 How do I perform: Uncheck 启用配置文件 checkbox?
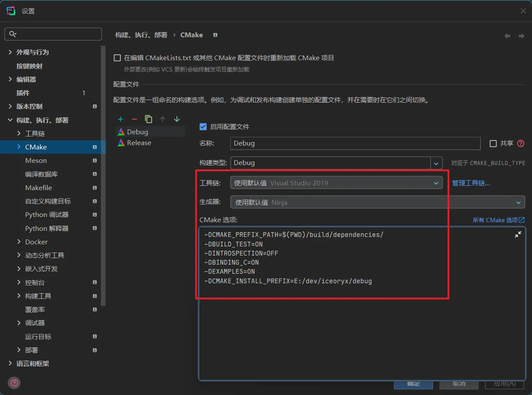[203, 127]
